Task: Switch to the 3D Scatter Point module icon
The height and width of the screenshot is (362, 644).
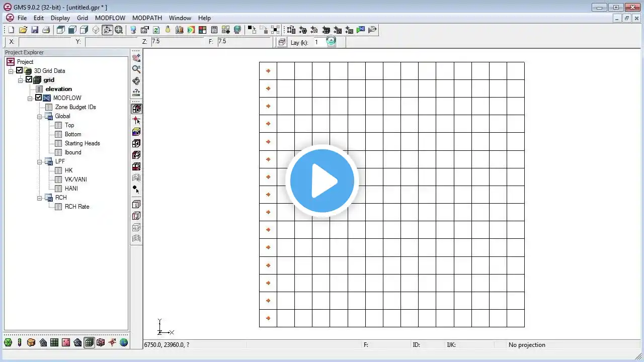Action: point(101,342)
